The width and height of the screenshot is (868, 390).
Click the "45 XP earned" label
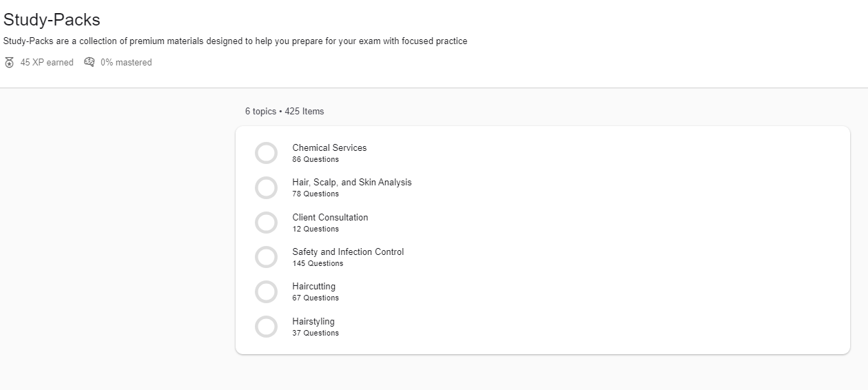[x=47, y=63]
